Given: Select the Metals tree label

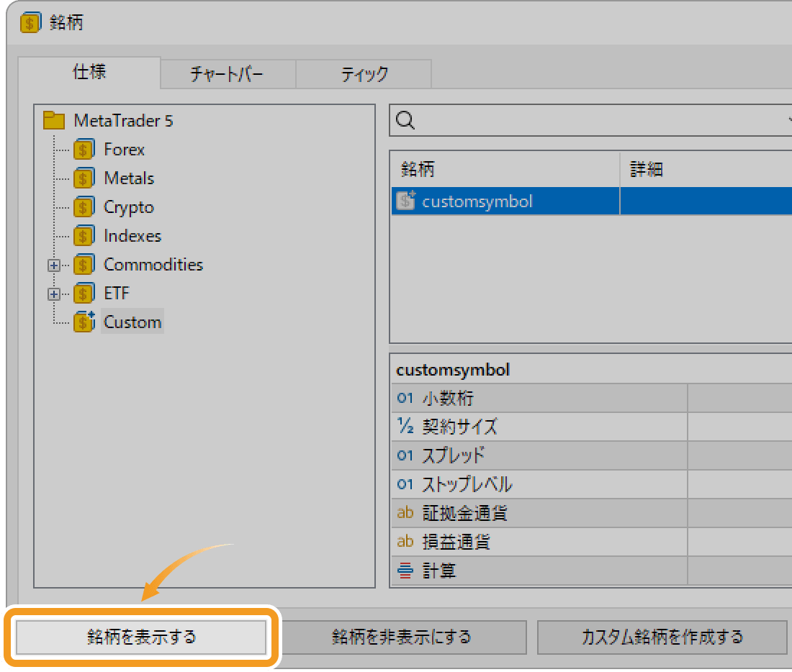Looking at the screenshot, I should pyautogui.click(x=129, y=178).
